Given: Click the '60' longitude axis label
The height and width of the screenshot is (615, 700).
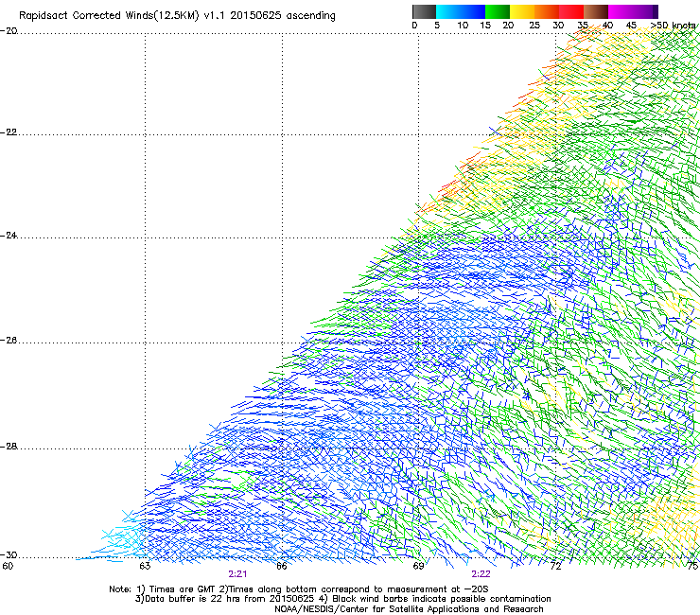Looking at the screenshot, I should click(x=8, y=567).
